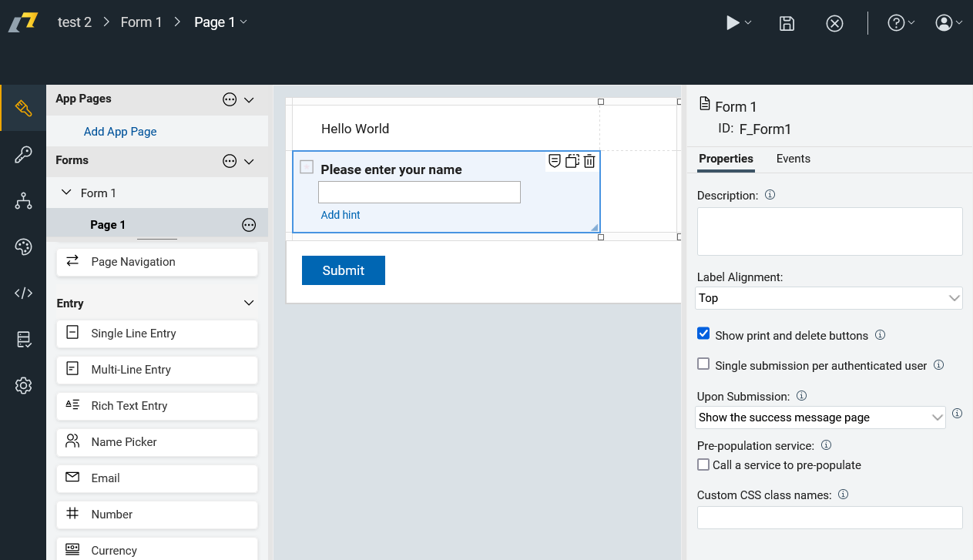The width and height of the screenshot is (973, 560).
Task: Open the Label Alignment dropdown
Action: click(x=829, y=298)
